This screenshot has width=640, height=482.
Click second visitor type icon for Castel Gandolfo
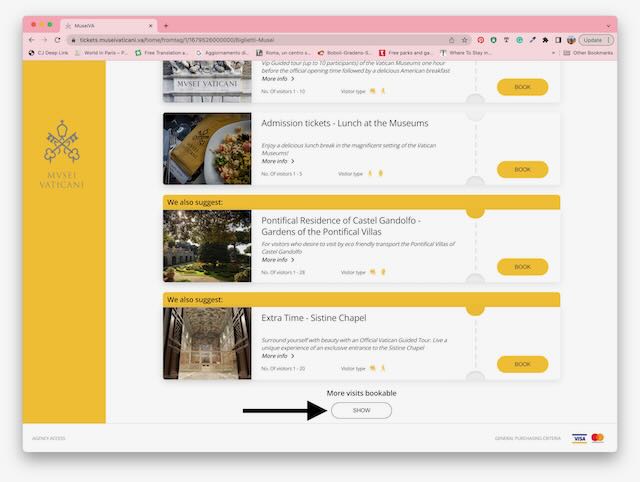pos(383,272)
